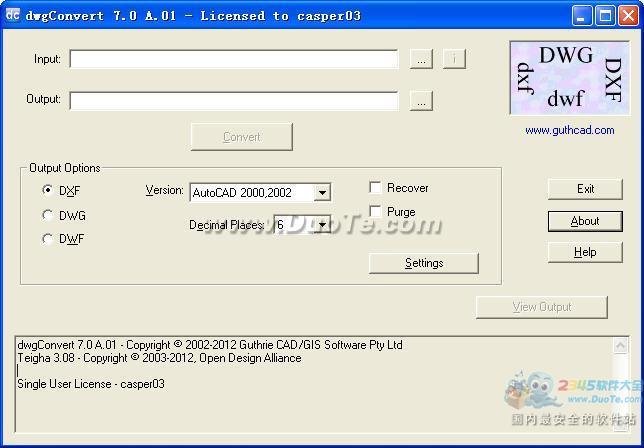Image resolution: width=644 pixels, height=448 pixels.
Task: Click the log scrollbar up arrow
Action: point(620,345)
